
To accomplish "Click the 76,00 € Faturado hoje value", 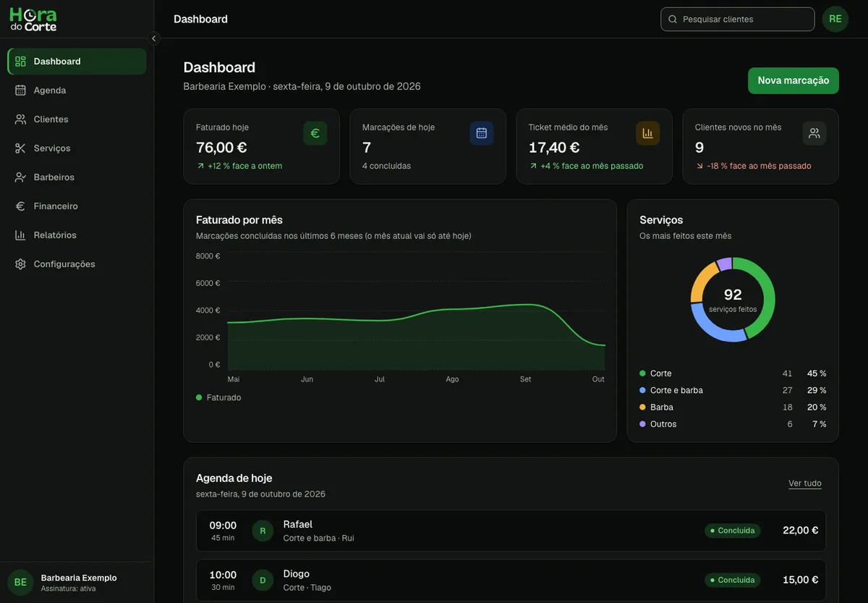I will click(x=221, y=148).
